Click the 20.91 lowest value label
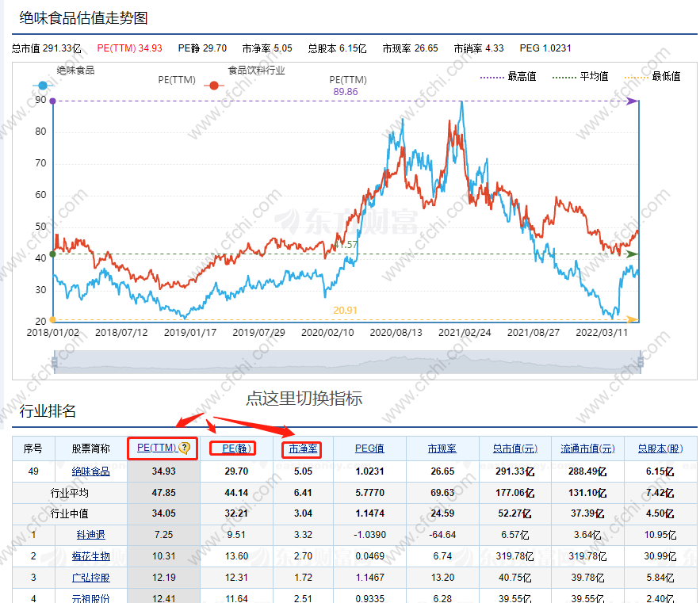This screenshot has height=603, width=700. pyautogui.click(x=345, y=310)
